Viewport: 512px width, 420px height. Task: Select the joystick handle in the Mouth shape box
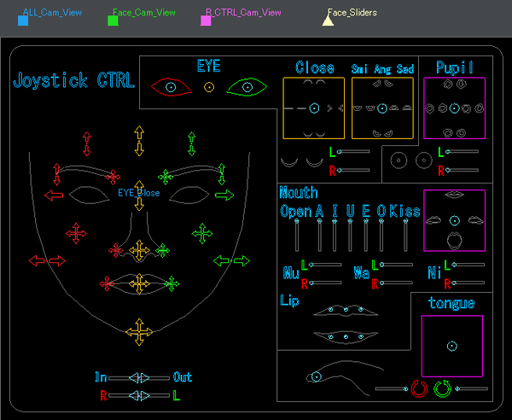pyautogui.click(x=454, y=220)
